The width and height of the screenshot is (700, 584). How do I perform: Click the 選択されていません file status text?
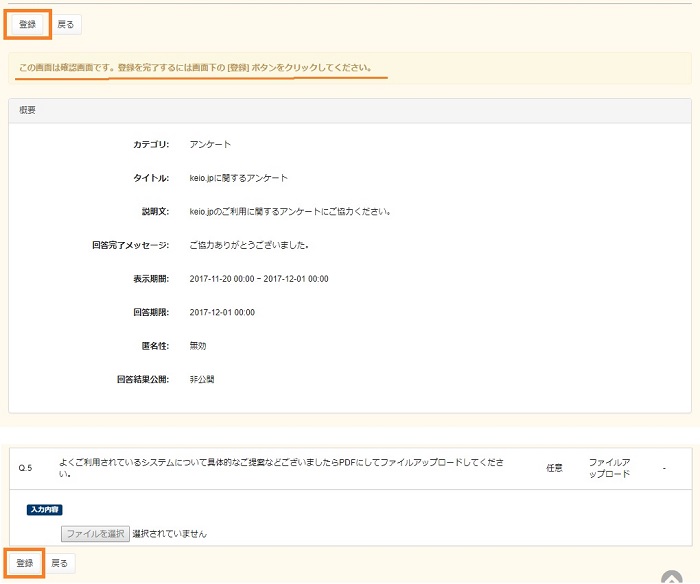click(x=169, y=534)
